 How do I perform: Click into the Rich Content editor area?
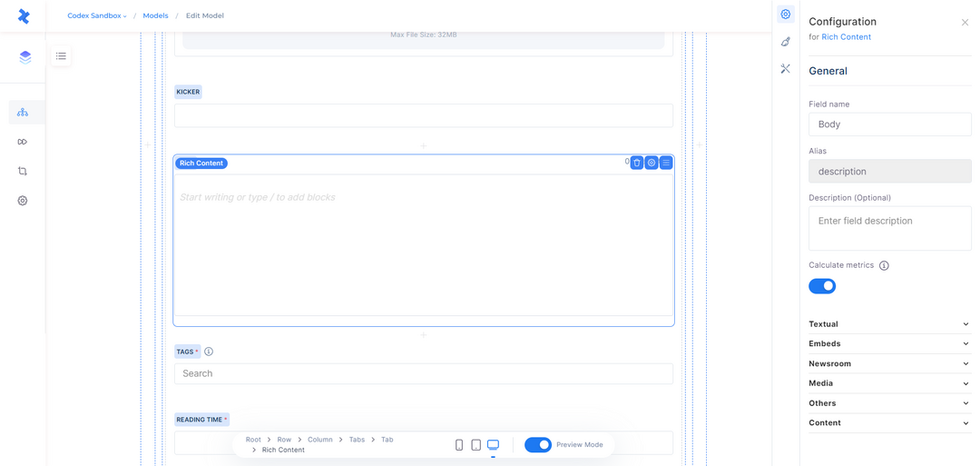point(424,245)
